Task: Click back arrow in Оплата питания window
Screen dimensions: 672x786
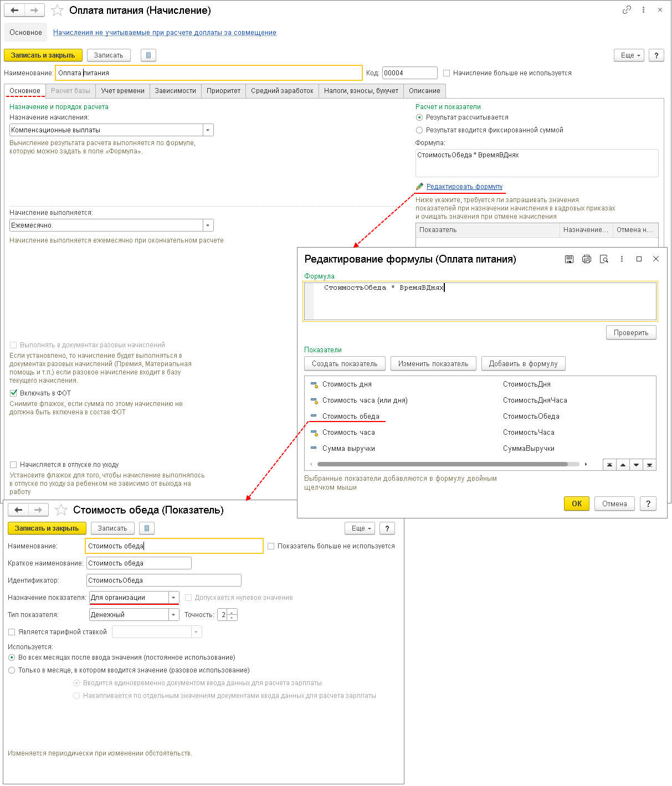Action: [x=14, y=10]
